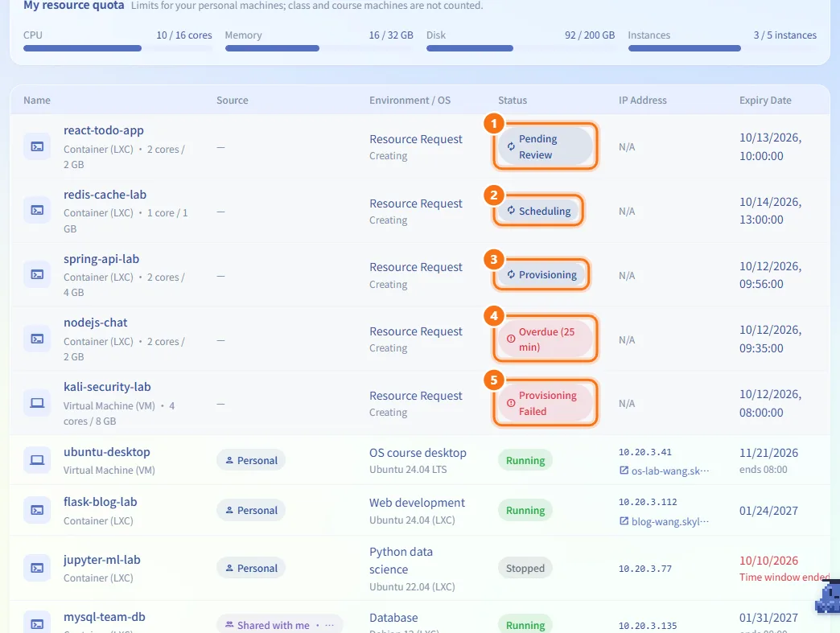Click the "10 / 16 cores" quota value

click(x=183, y=35)
